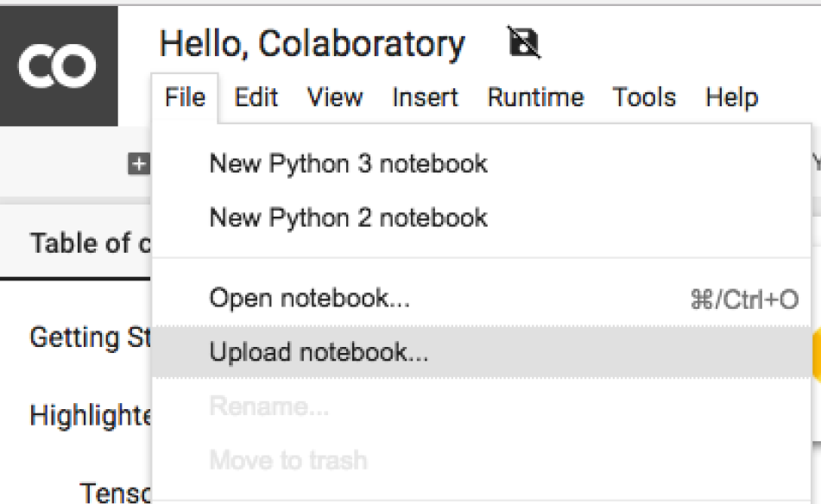Image resolution: width=821 pixels, height=504 pixels.
Task: Choose New Python 3 notebook
Action: (x=481, y=164)
